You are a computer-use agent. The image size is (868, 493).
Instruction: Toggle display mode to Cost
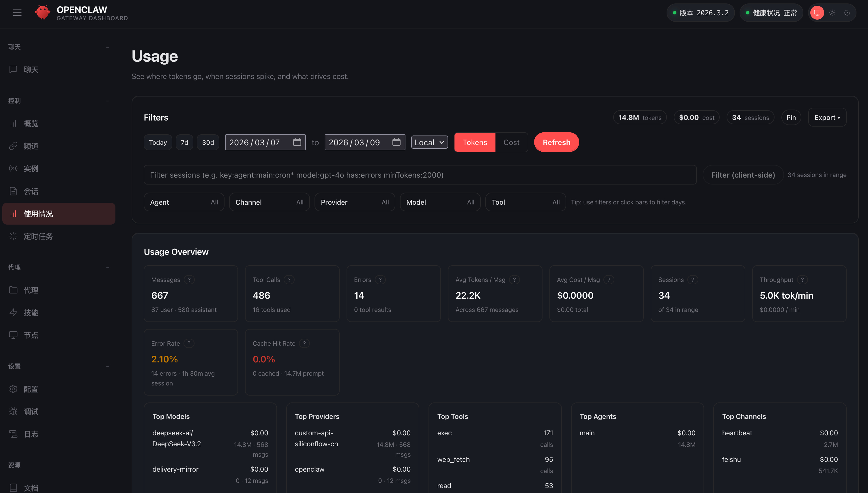pyautogui.click(x=511, y=142)
